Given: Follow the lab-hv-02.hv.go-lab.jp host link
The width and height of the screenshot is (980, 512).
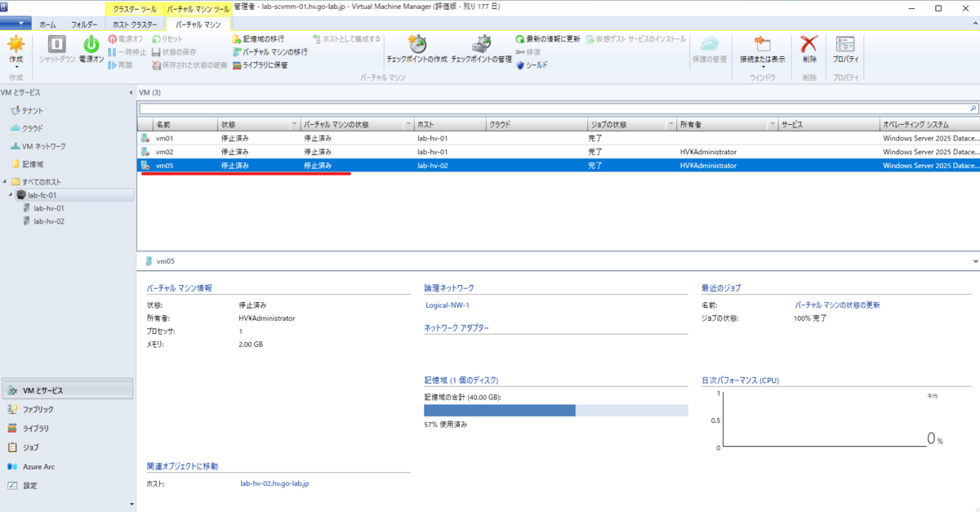Looking at the screenshot, I should [x=274, y=483].
